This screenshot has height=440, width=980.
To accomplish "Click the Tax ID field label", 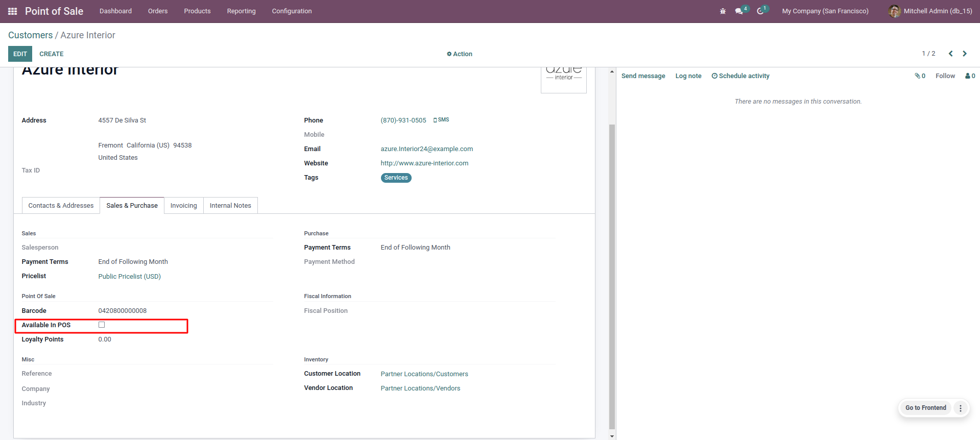I will [x=31, y=170].
